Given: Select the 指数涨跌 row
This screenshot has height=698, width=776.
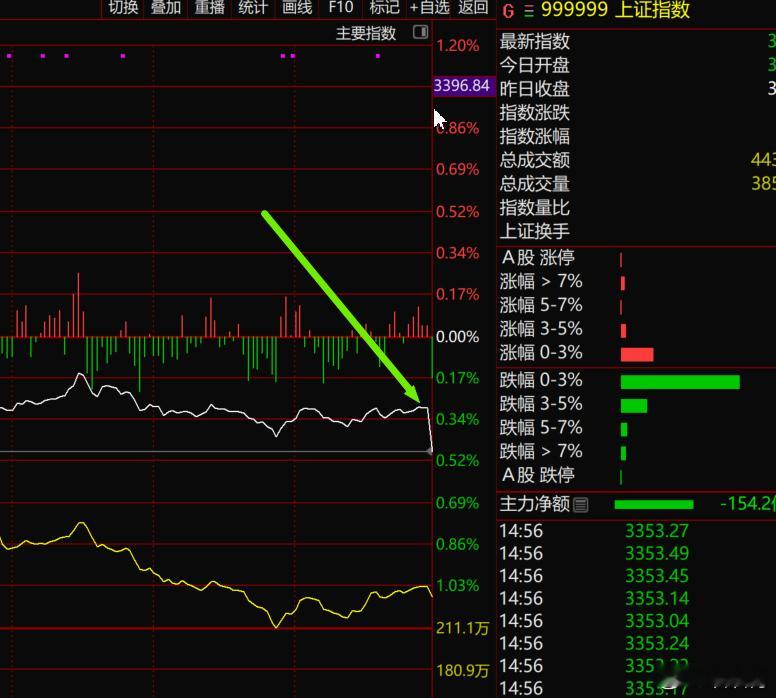Looking at the screenshot, I should (636, 112).
